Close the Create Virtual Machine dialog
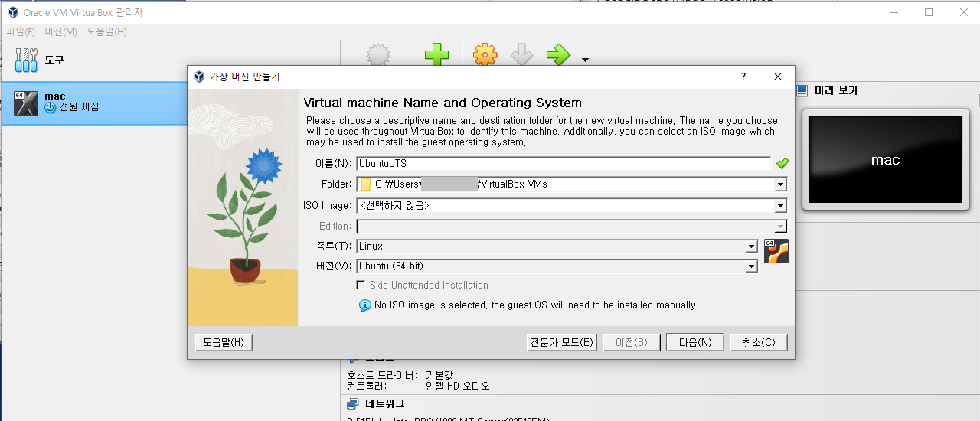The image size is (980, 421). pyautogui.click(x=778, y=77)
